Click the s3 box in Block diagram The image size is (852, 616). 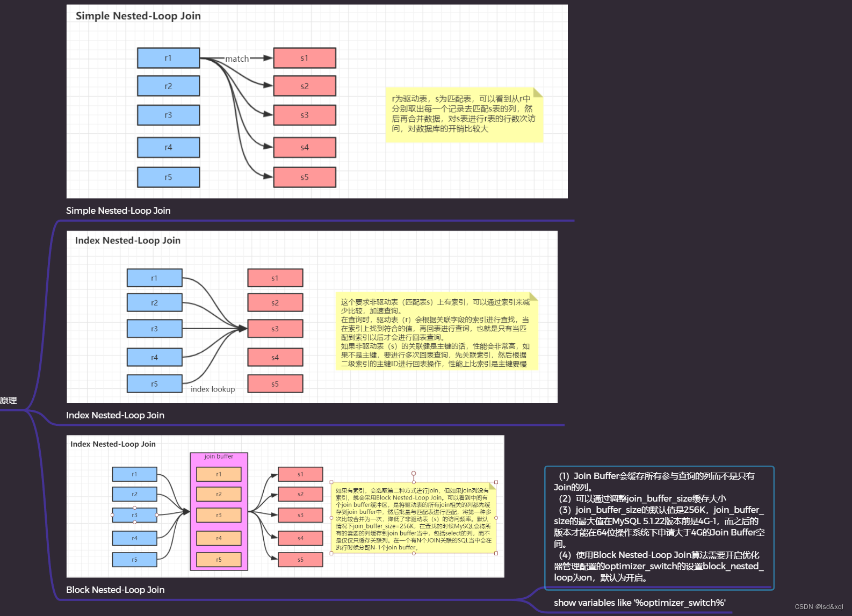click(x=300, y=515)
